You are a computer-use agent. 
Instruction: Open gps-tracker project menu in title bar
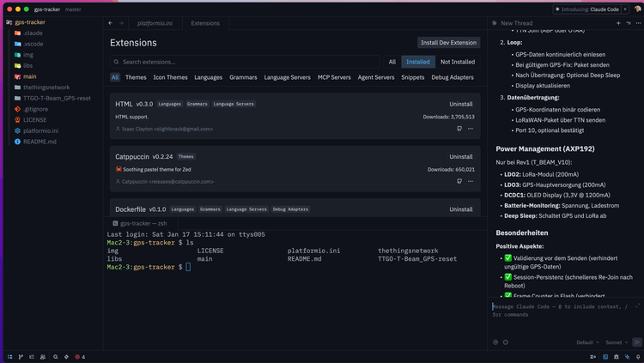point(47,9)
